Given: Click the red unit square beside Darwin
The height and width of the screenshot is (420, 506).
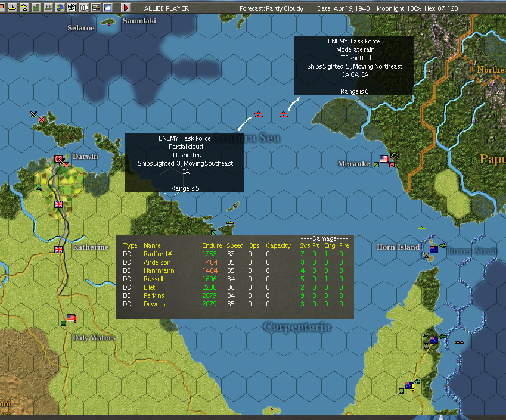Looking at the screenshot, I should pos(67,164).
